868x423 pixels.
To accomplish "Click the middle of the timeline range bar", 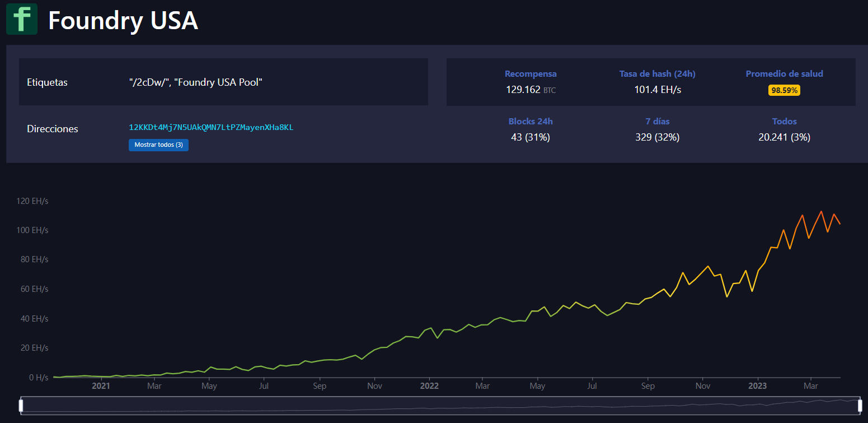I will tap(440, 406).
